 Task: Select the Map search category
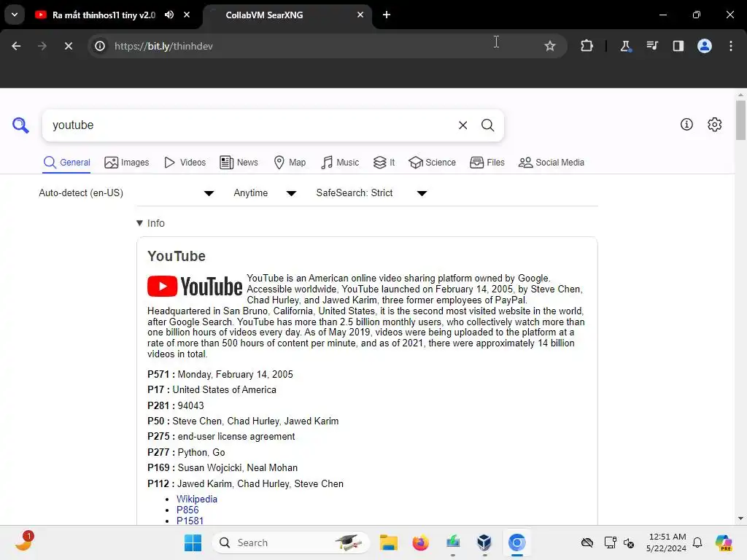click(290, 163)
